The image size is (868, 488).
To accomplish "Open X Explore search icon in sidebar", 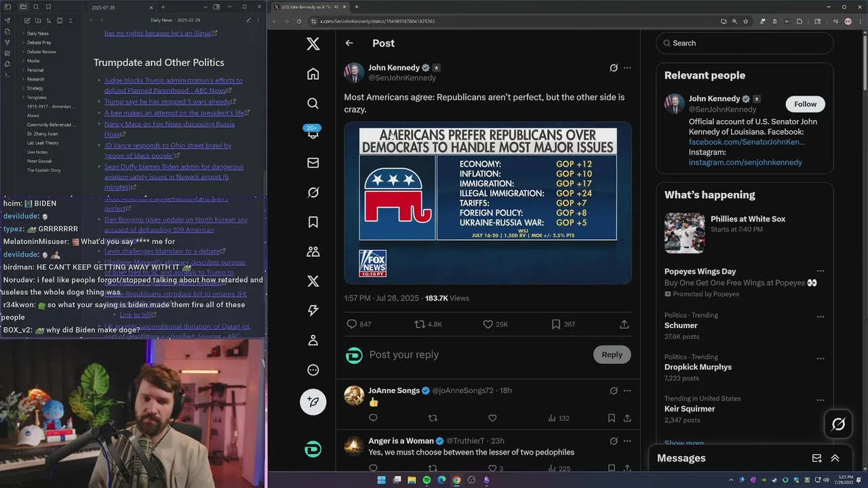I will pos(313,103).
